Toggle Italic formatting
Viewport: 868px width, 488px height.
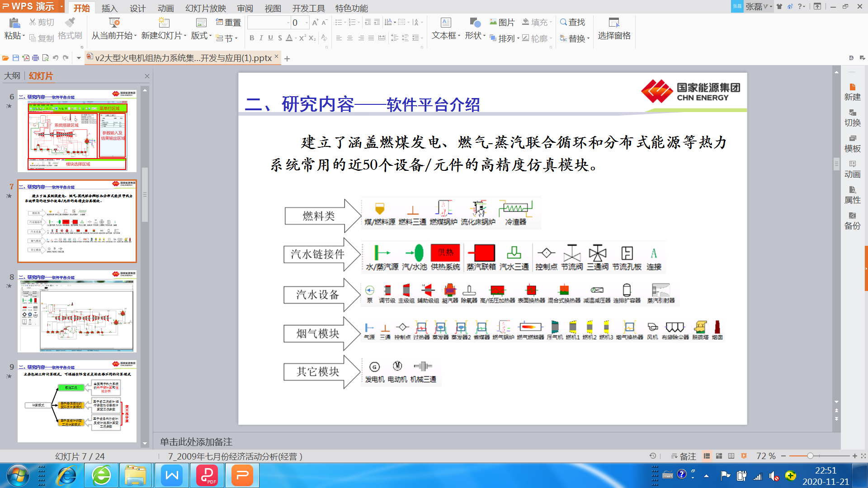coord(261,38)
